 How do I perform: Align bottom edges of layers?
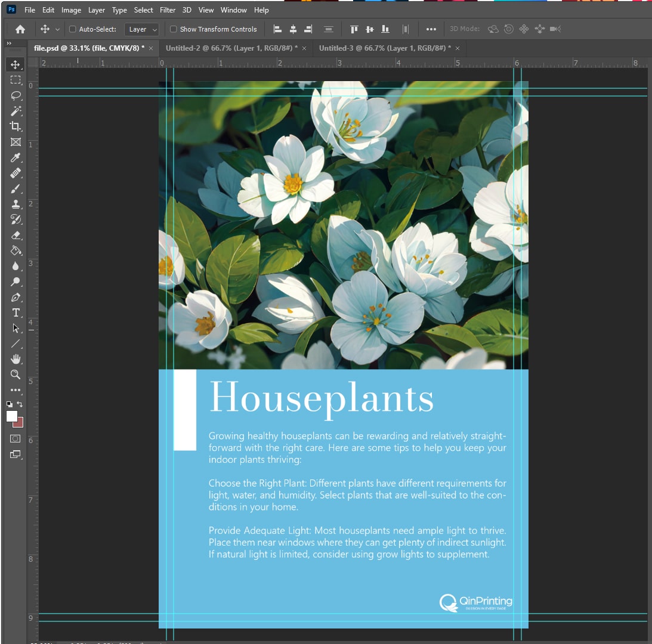[x=385, y=29]
